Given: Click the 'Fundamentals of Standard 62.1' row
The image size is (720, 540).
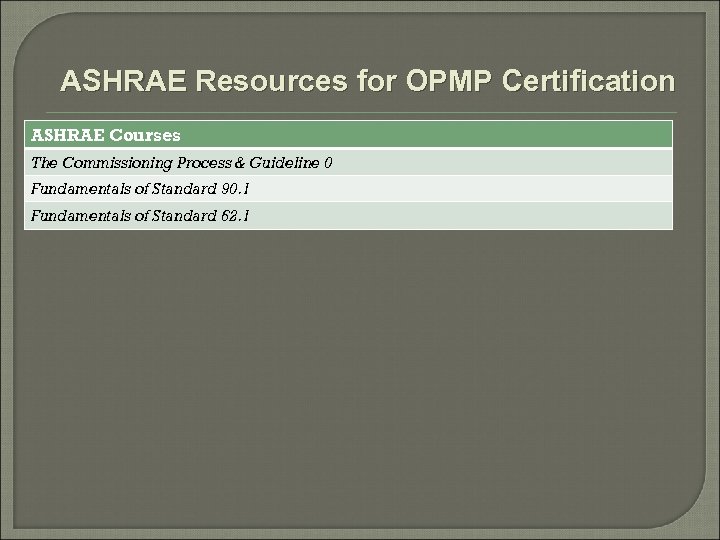Looking at the screenshot, I should [x=349, y=215].
